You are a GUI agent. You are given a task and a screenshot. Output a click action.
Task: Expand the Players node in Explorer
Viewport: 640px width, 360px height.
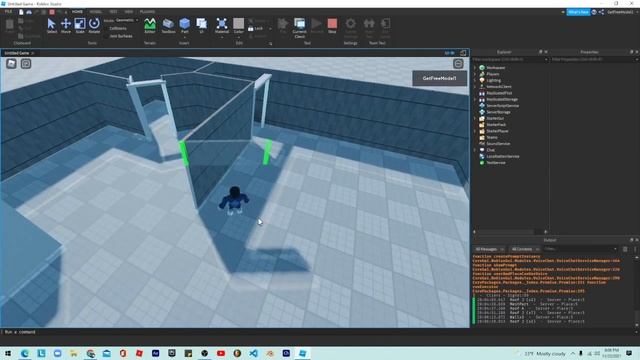tap(475, 74)
